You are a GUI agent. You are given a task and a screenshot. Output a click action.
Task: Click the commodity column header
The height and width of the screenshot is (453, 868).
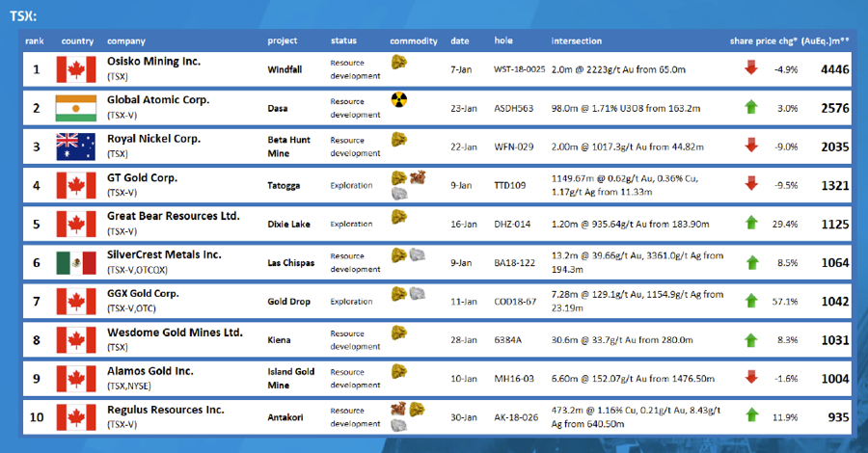pyautogui.click(x=413, y=40)
